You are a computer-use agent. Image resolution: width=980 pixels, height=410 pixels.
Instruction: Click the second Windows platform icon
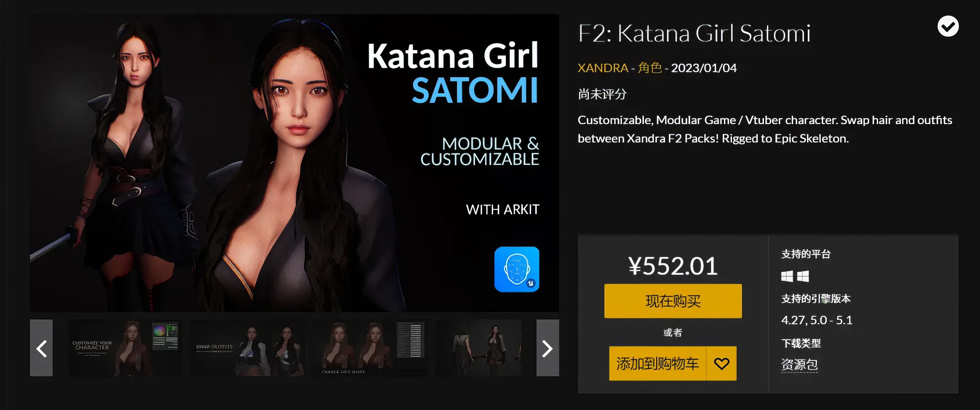[x=803, y=276]
